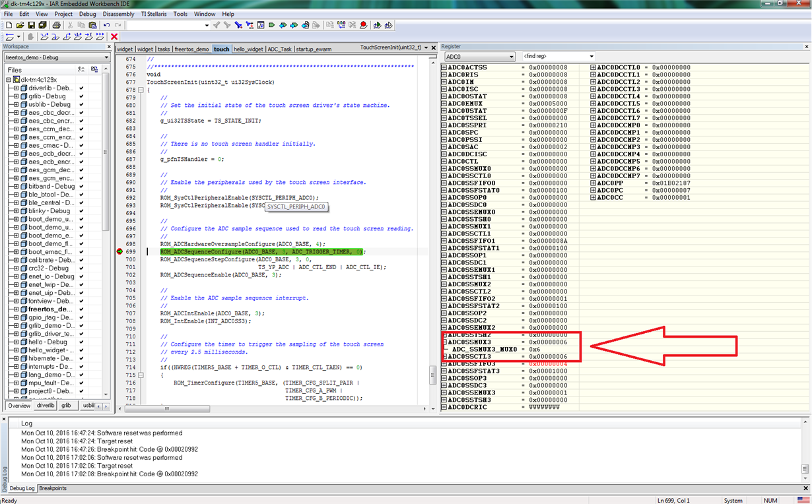Click the Break hand icon
The image size is (812, 504).
click(30, 37)
